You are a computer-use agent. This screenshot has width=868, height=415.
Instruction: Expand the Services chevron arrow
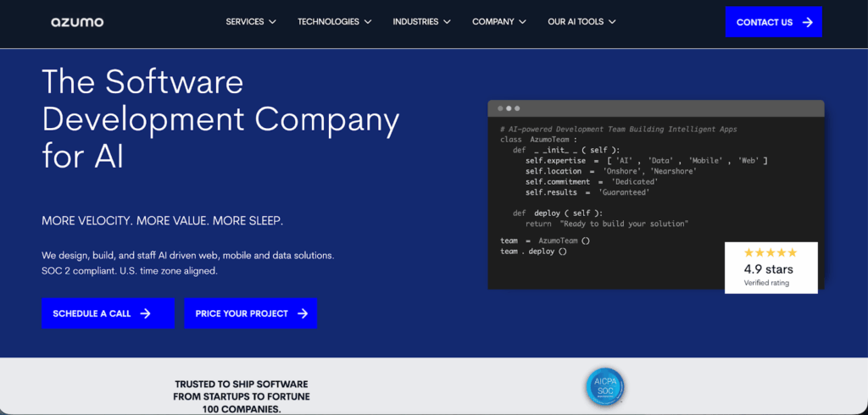click(x=272, y=22)
